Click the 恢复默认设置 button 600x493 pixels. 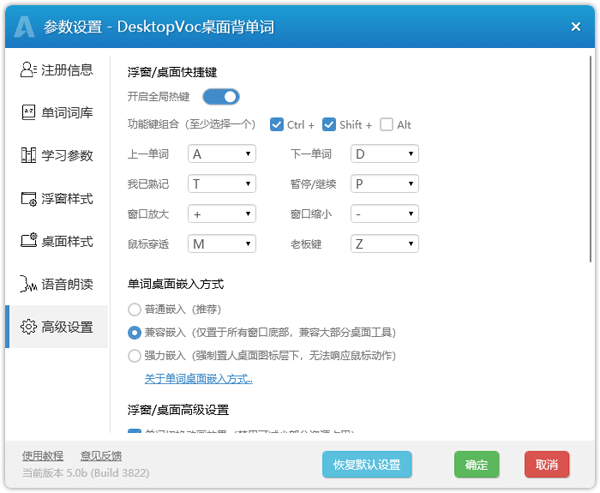(367, 465)
